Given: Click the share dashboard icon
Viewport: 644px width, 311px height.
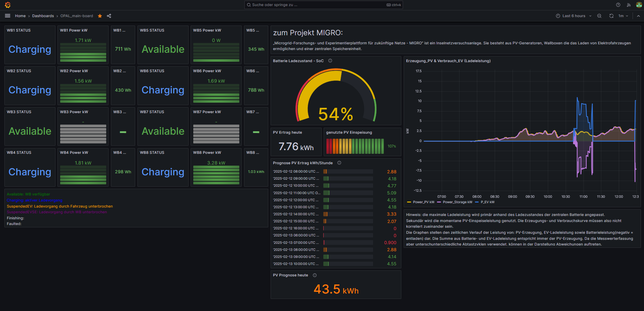Looking at the screenshot, I should click(109, 16).
